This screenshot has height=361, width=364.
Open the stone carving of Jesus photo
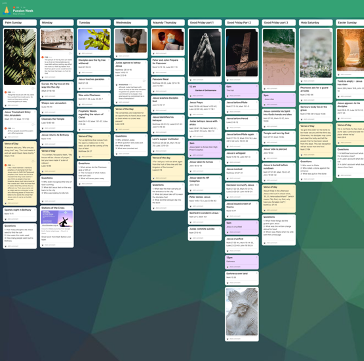click(242, 312)
